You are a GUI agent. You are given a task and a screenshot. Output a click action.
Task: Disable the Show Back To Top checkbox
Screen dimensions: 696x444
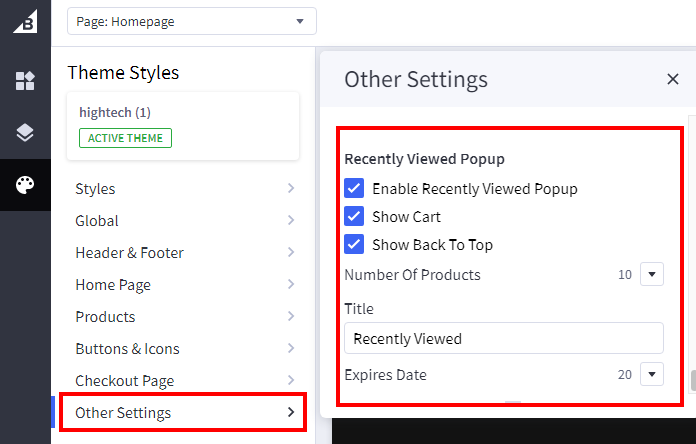pyautogui.click(x=354, y=244)
